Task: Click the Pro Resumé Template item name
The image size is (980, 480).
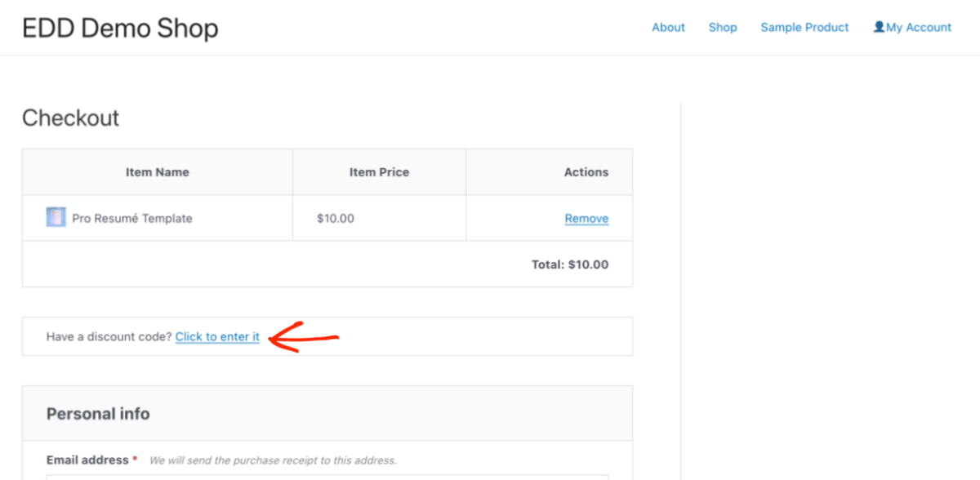Action: pyautogui.click(x=131, y=218)
